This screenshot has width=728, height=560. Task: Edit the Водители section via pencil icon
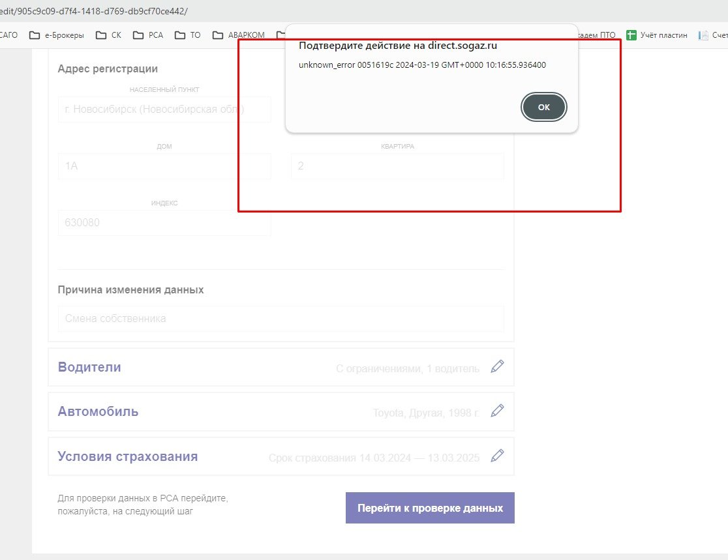[x=497, y=366]
